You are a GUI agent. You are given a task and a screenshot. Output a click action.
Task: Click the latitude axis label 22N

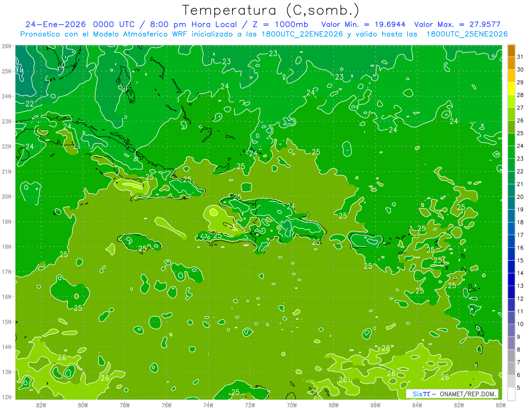tap(7, 146)
